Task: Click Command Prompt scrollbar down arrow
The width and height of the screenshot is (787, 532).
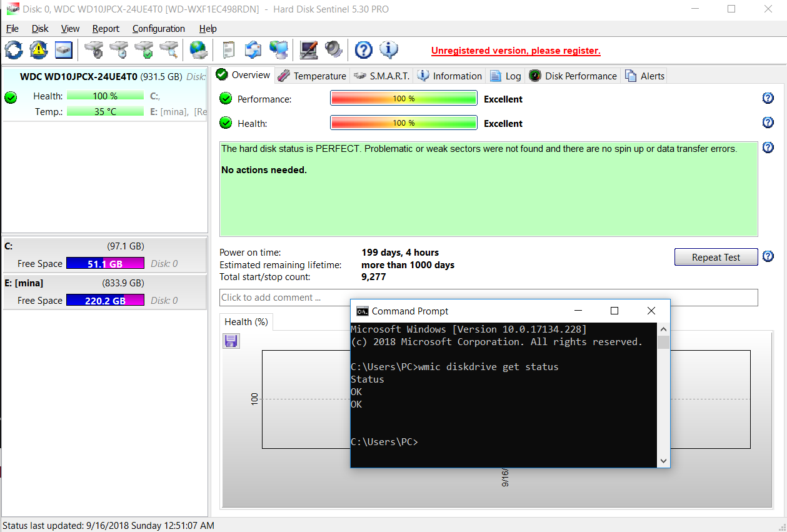Action: [663, 461]
